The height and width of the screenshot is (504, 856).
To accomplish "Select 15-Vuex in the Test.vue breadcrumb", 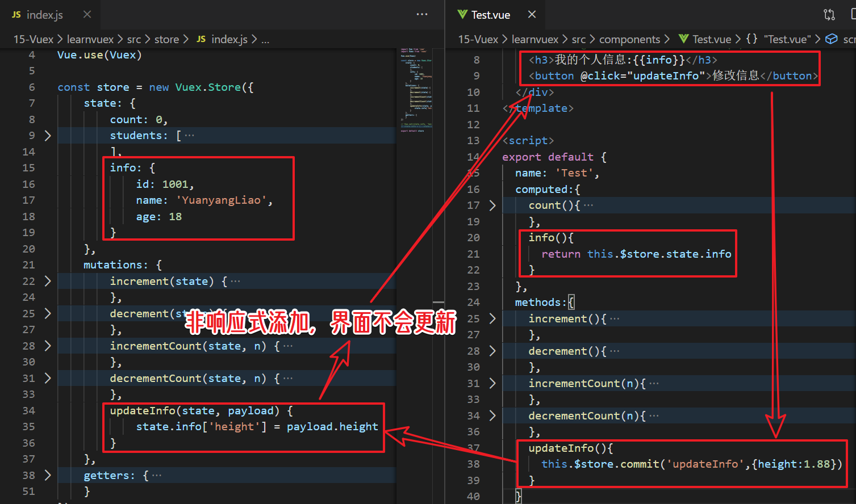I will pos(478,39).
